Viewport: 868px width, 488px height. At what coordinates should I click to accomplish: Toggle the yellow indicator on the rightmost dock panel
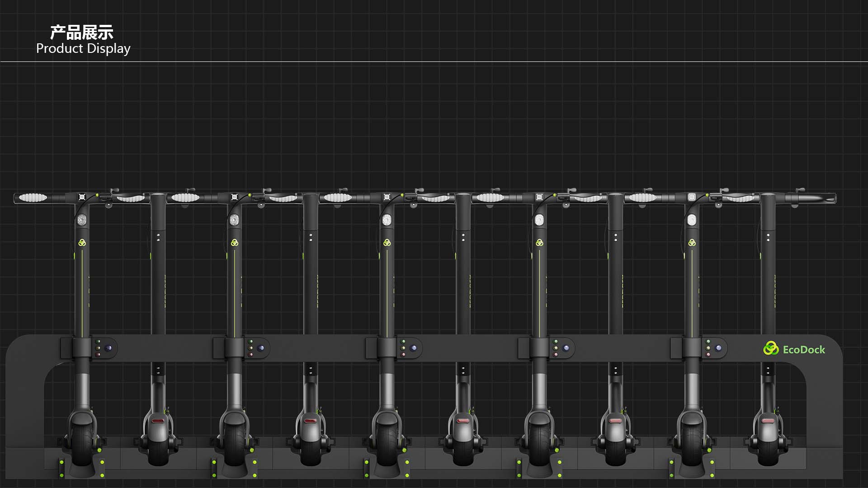click(x=708, y=348)
